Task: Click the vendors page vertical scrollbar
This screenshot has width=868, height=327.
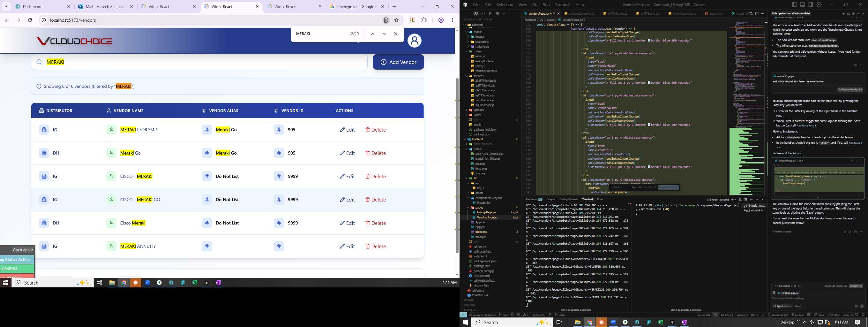Action: (457, 165)
